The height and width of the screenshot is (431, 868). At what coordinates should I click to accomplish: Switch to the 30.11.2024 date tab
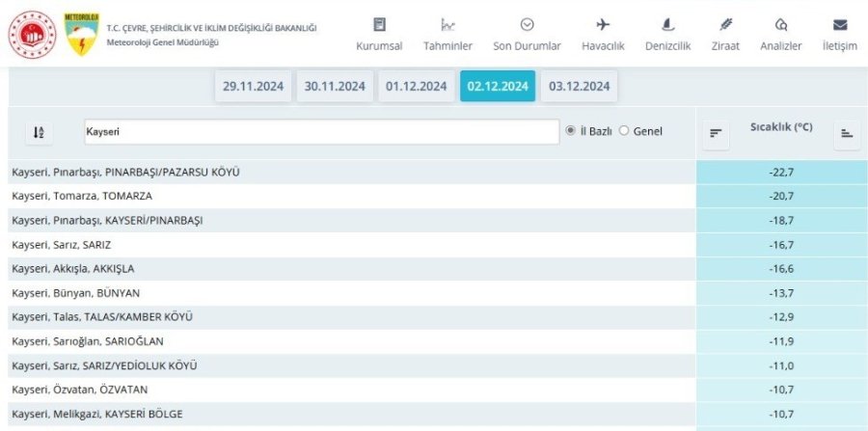[335, 86]
